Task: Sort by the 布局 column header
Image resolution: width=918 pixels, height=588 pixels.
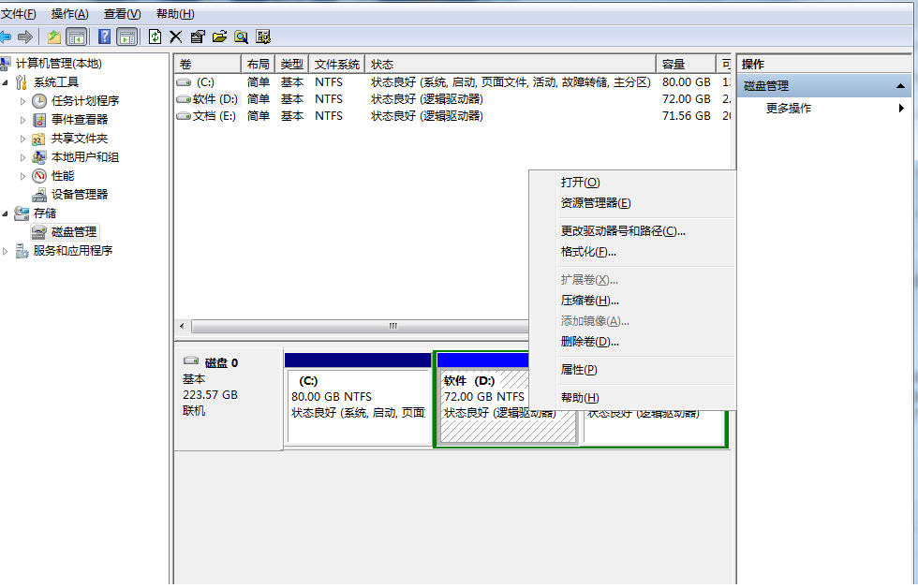Action: click(259, 65)
